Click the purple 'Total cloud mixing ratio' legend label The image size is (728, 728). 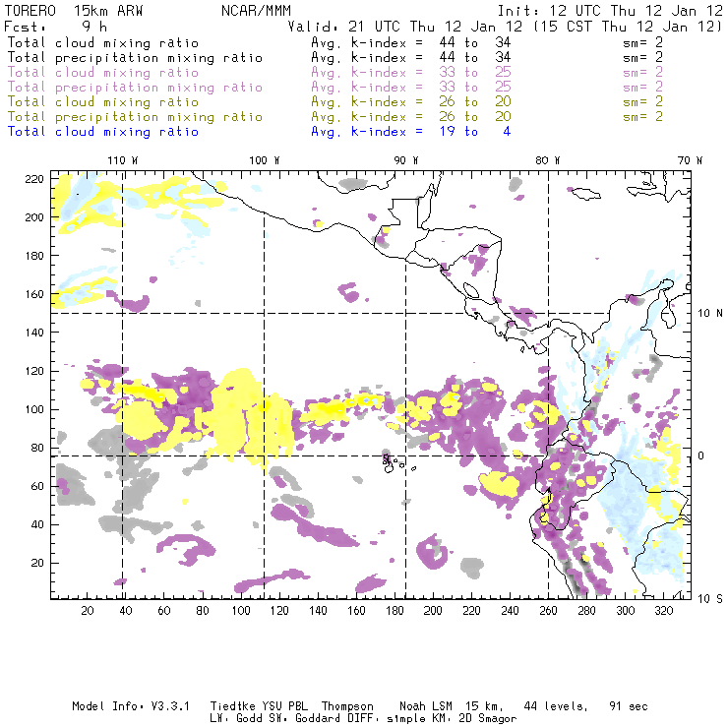103,73
